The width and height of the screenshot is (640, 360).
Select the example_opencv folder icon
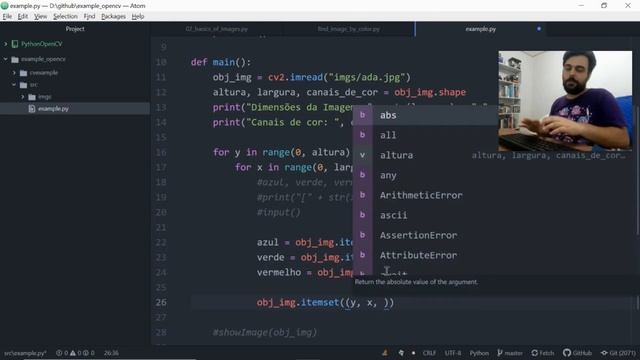click(x=15, y=60)
